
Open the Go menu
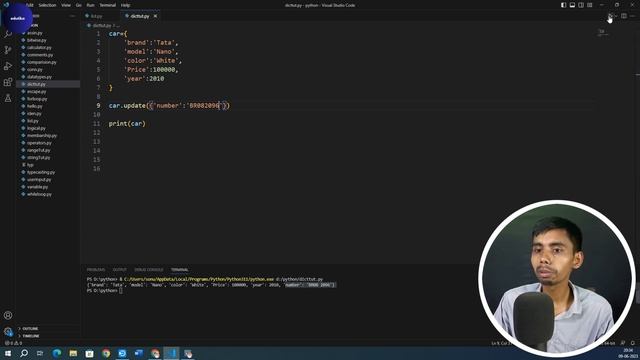(79, 5)
